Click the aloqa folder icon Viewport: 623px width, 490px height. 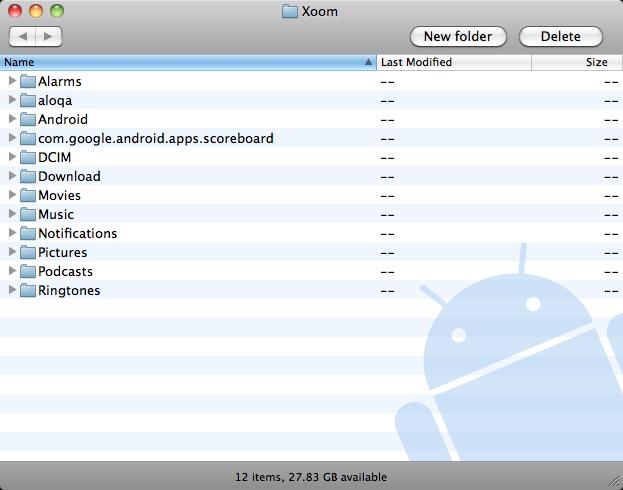(x=28, y=101)
